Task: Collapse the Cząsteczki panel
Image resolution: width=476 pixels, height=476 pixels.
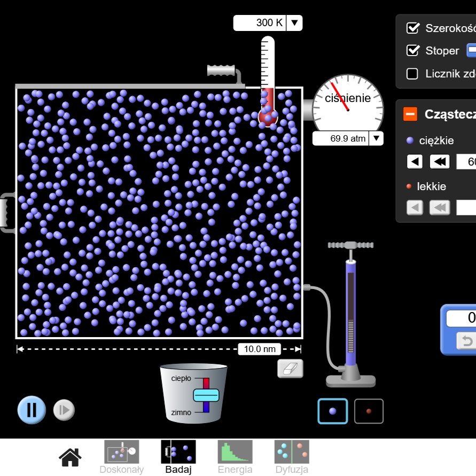Action: coord(410,114)
